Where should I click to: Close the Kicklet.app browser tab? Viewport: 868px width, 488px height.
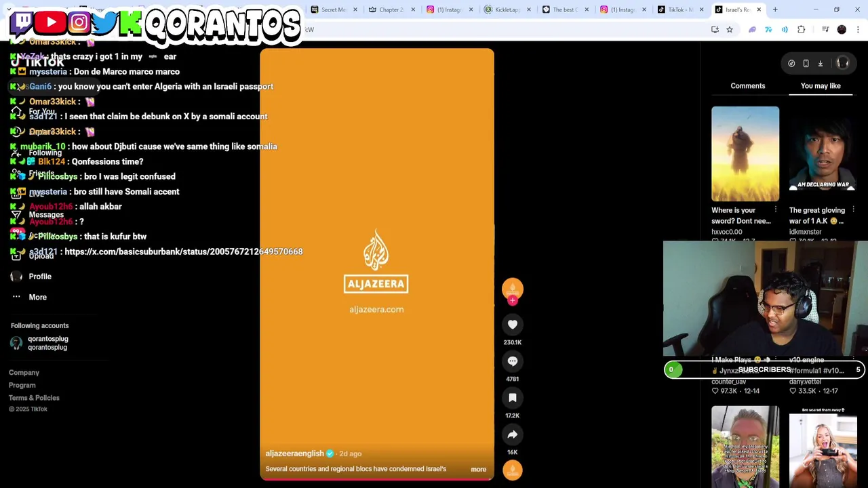528,9
